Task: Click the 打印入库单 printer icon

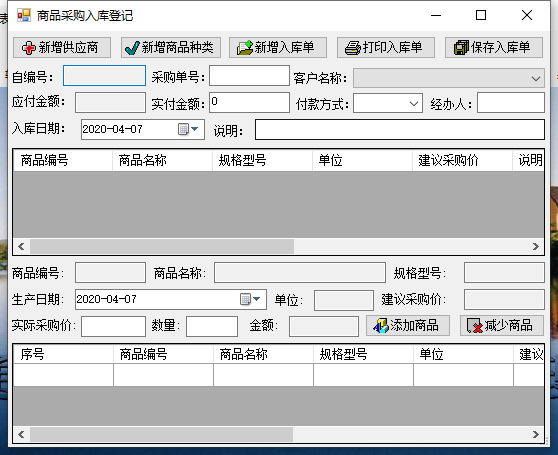Action: coord(353,48)
